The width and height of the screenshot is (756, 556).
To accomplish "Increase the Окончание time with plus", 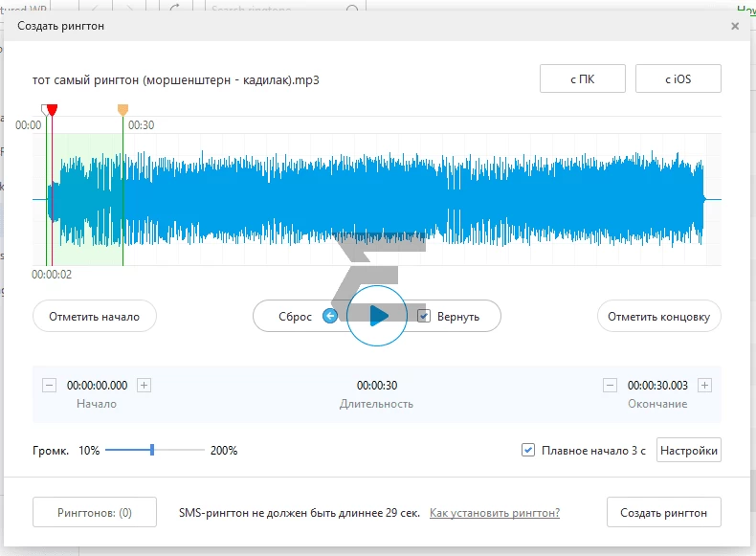I will (x=704, y=386).
